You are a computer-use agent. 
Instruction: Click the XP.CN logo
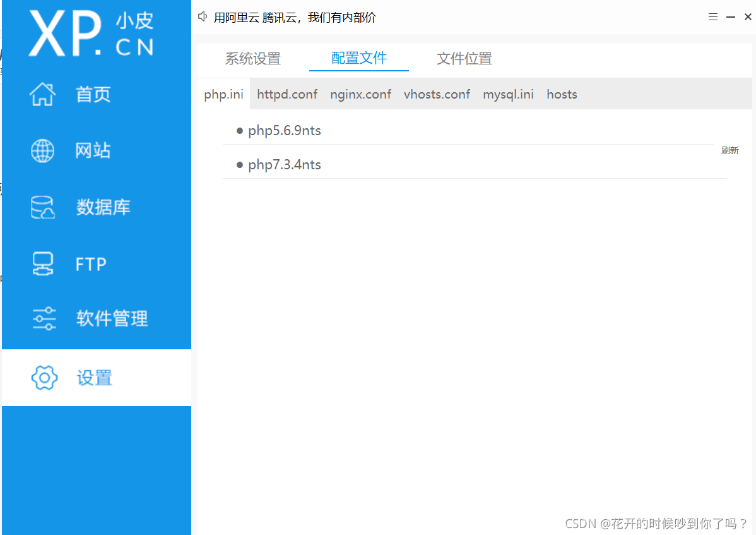(x=91, y=33)
